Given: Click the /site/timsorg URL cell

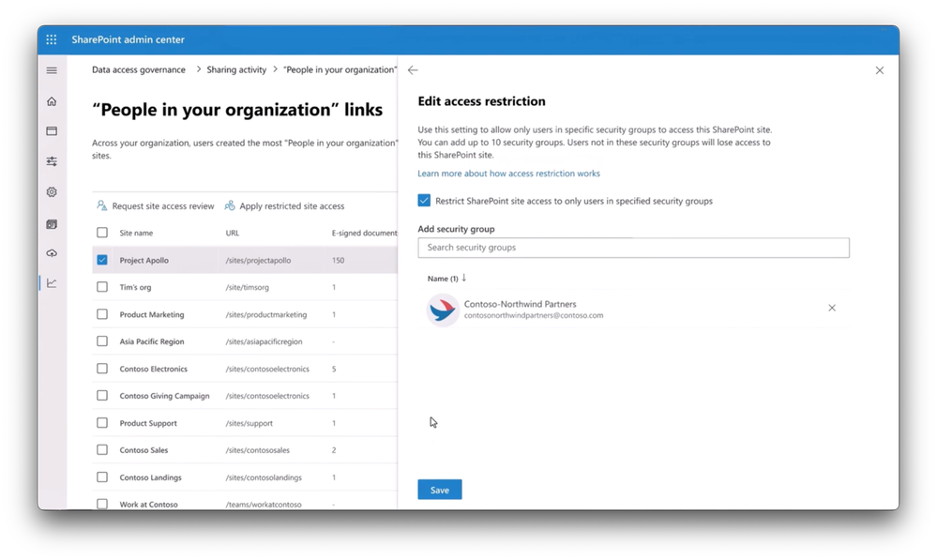Looking at the screenshot, I should (x=248, y=287).
